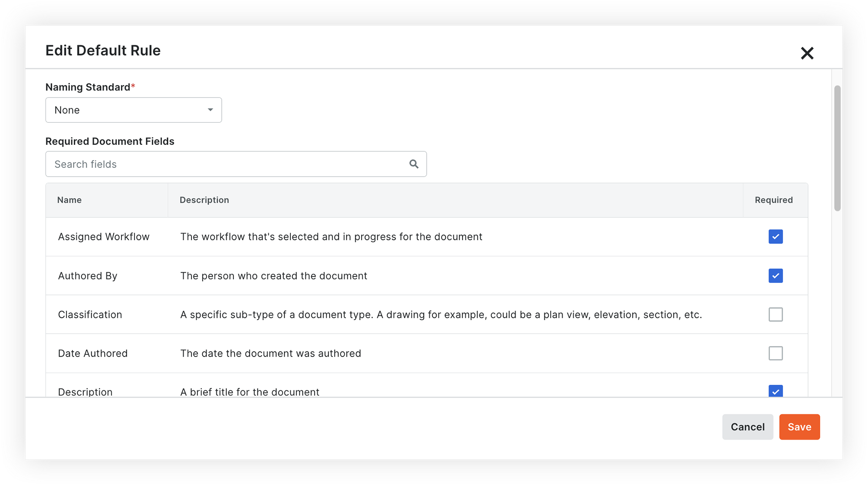Screen dimensions: 868x485
Task: Click the Name column header
Action: pyautogui.click(x=69, y=200)
